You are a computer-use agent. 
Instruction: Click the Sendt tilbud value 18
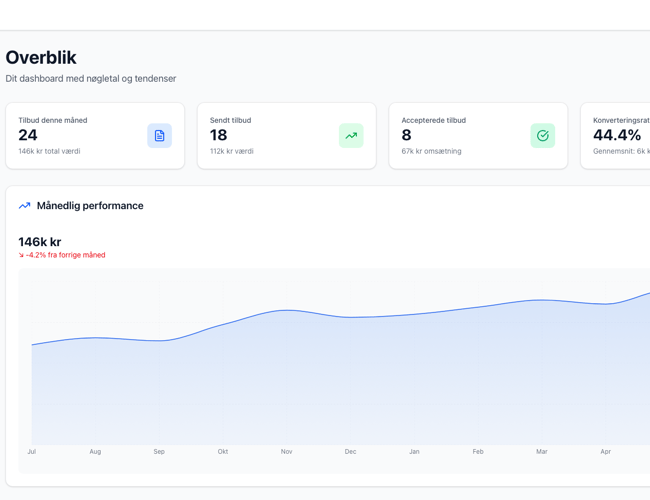[218, 135]
